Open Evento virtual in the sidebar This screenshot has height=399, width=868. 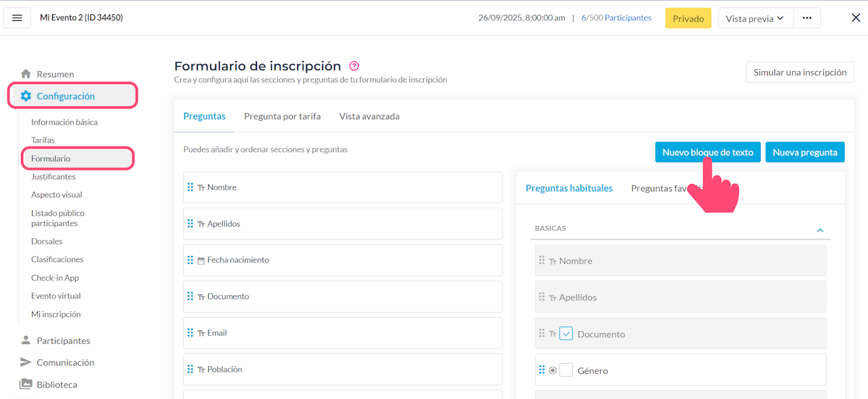pyautogui.click(x=56, y=296)
